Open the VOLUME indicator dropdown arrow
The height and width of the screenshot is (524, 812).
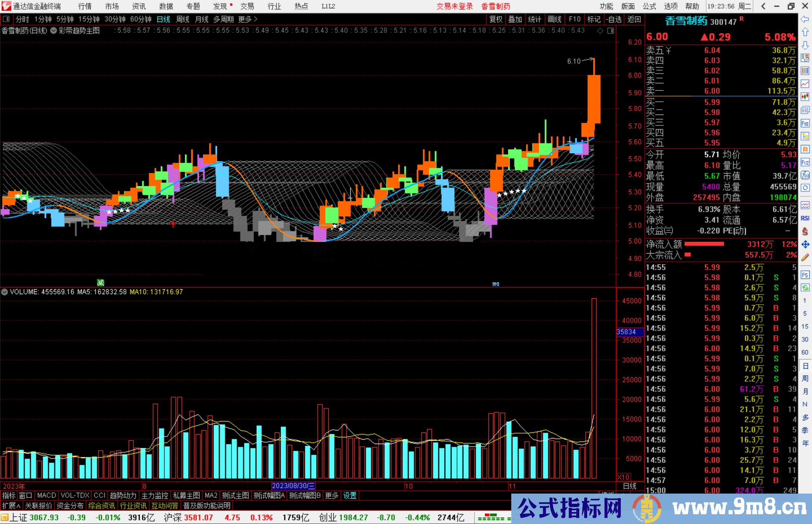pyautogui.click(x=5, y=292)
